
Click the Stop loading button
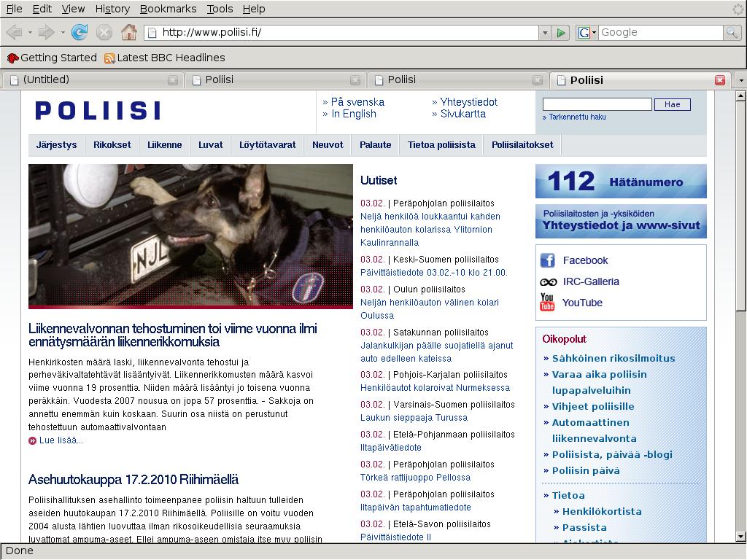[x=104, y=32]
